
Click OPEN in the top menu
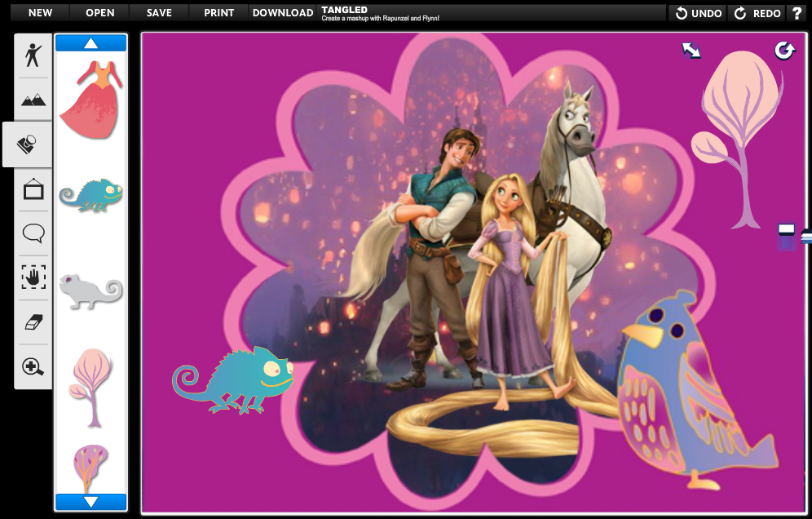[100, 13]
